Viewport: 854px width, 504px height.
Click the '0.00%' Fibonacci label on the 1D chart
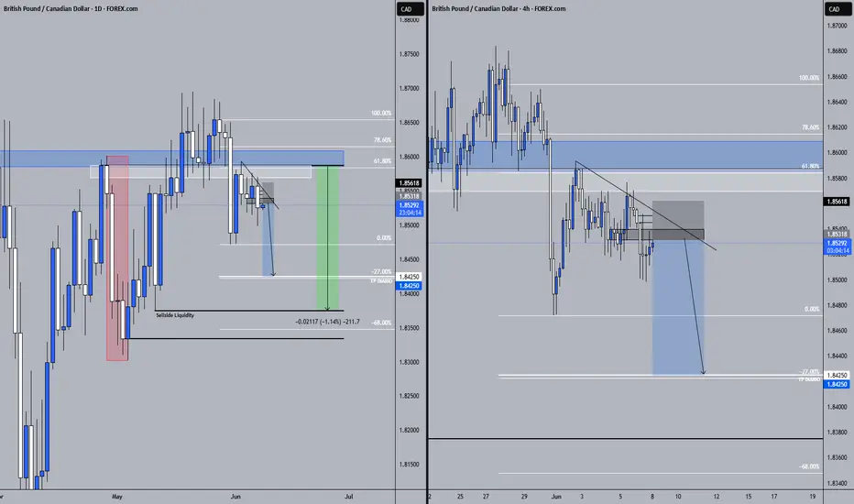click(x=384, y=238)
